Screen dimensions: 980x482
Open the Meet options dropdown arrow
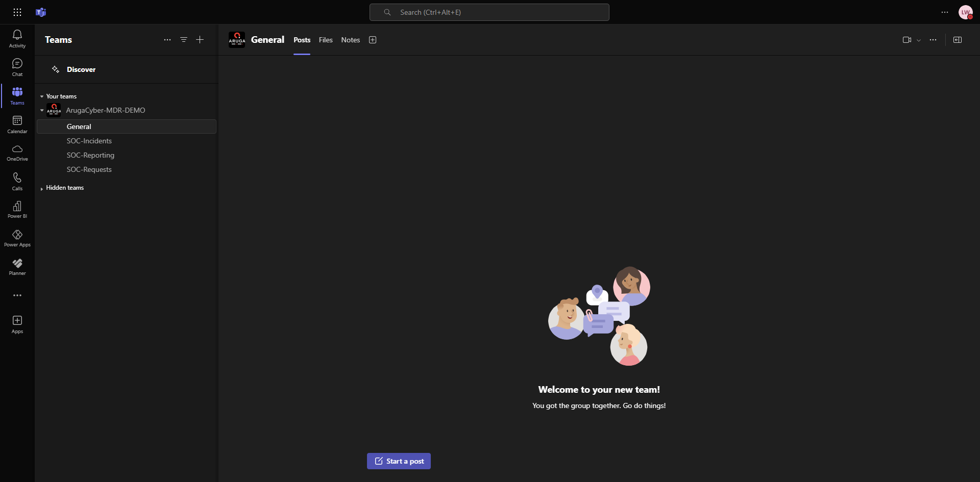(x=919, y=40)
